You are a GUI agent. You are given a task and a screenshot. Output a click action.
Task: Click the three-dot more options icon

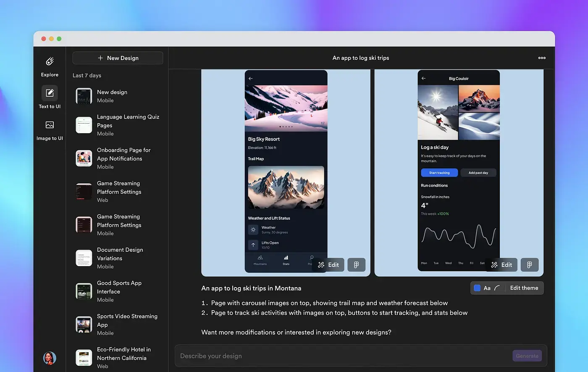(542, 58)
